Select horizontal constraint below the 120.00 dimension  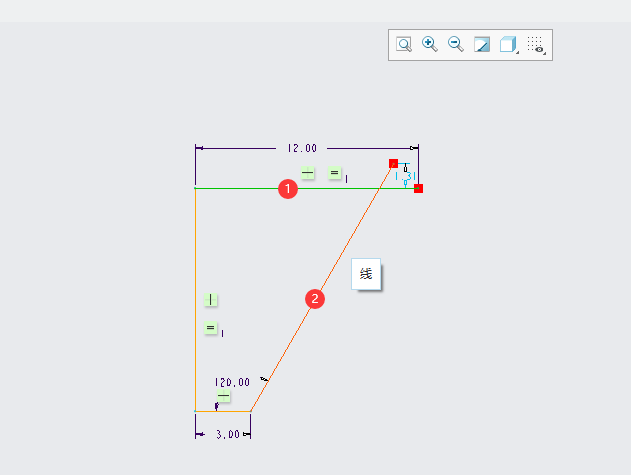(x=224, y=396)
